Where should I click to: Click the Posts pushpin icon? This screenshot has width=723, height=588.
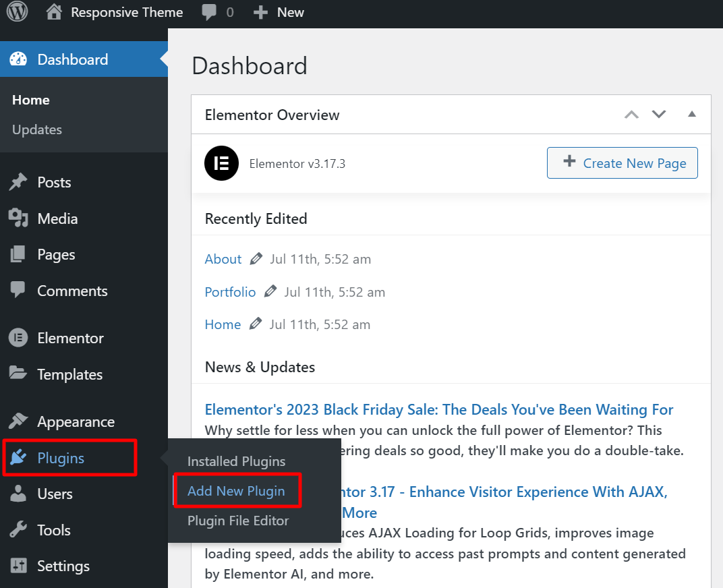tap(18, 182)
